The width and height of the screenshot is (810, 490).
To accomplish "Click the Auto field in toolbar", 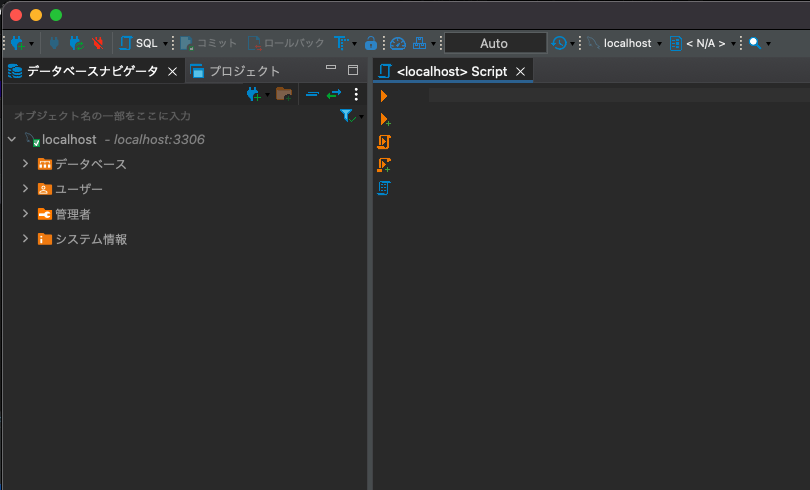I will coord(495,43).
